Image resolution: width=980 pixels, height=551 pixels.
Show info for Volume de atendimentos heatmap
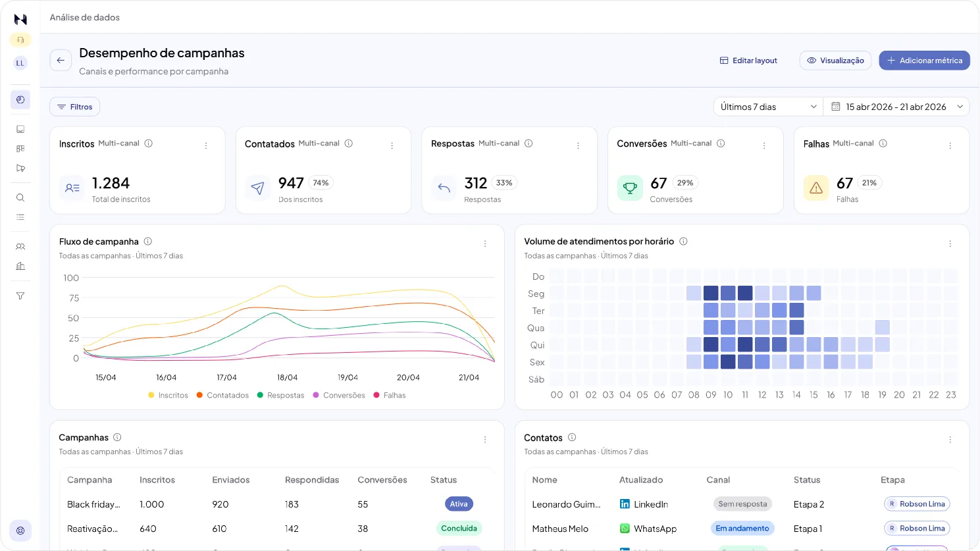[x=683, y=242]
